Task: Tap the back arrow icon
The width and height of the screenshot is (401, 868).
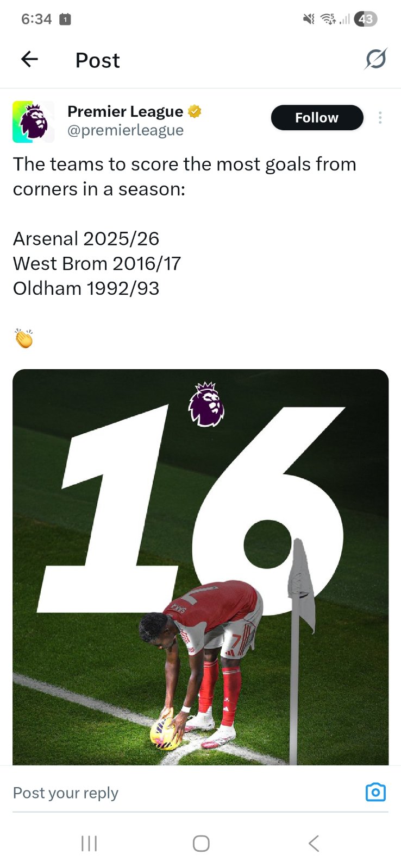Action: point(29,59)
